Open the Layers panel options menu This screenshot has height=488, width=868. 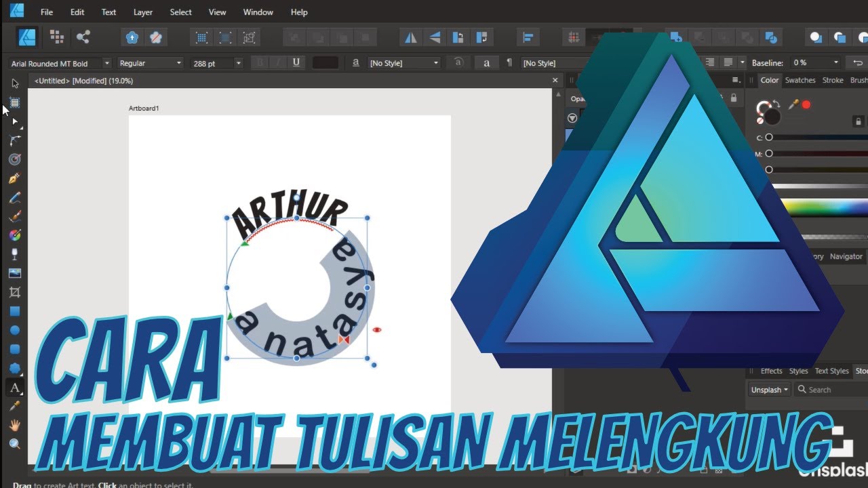(x=735, y=80)
